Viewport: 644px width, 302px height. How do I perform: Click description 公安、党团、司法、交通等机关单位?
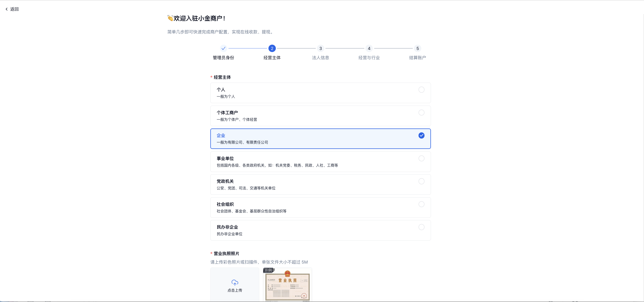(246, 188)
